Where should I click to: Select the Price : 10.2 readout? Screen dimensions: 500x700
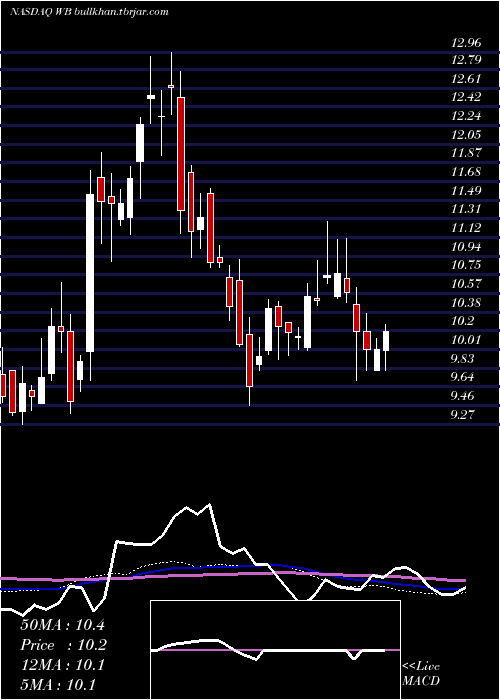[x=62, y=645]
